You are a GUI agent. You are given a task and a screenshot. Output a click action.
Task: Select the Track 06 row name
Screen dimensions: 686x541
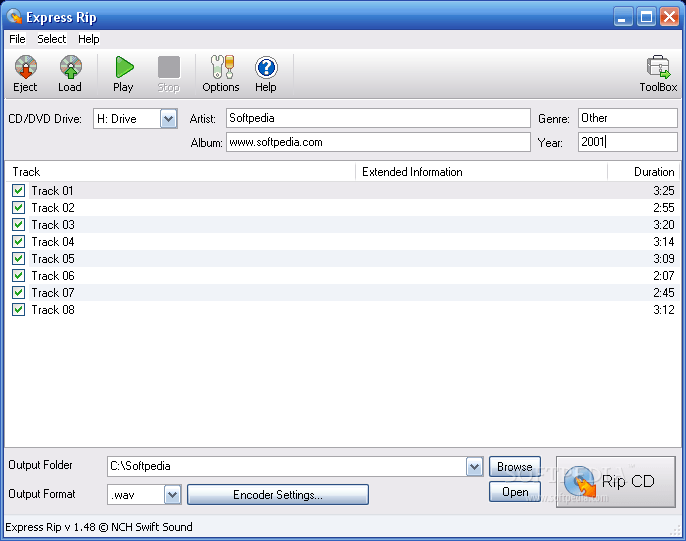(53, 276)
